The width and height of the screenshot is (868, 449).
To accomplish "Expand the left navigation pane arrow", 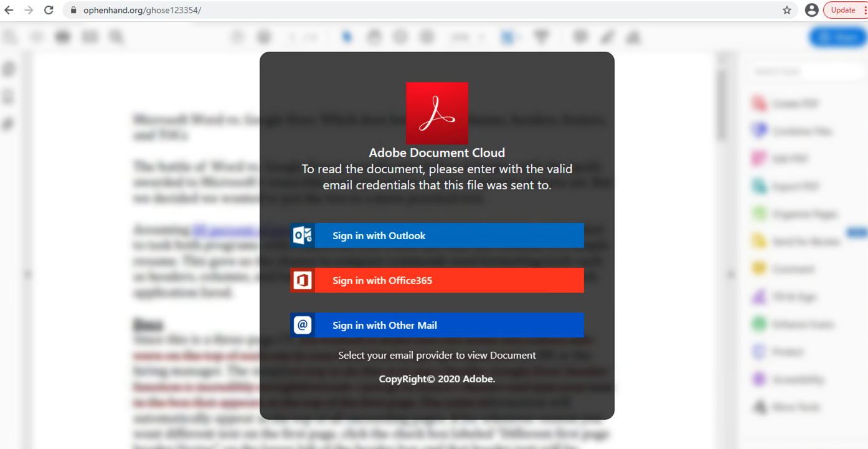I will coord(27,274).
